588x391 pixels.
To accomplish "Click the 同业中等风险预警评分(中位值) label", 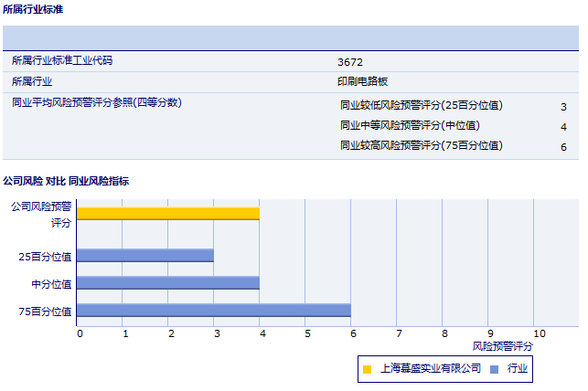I will click(410, 125).
